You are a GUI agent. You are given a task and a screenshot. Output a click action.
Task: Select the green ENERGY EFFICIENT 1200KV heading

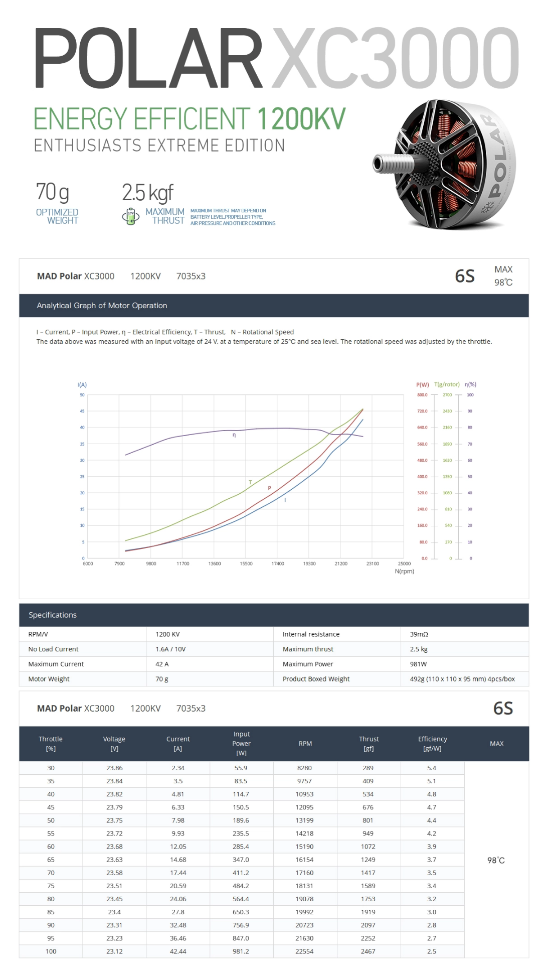coord(190,118)
